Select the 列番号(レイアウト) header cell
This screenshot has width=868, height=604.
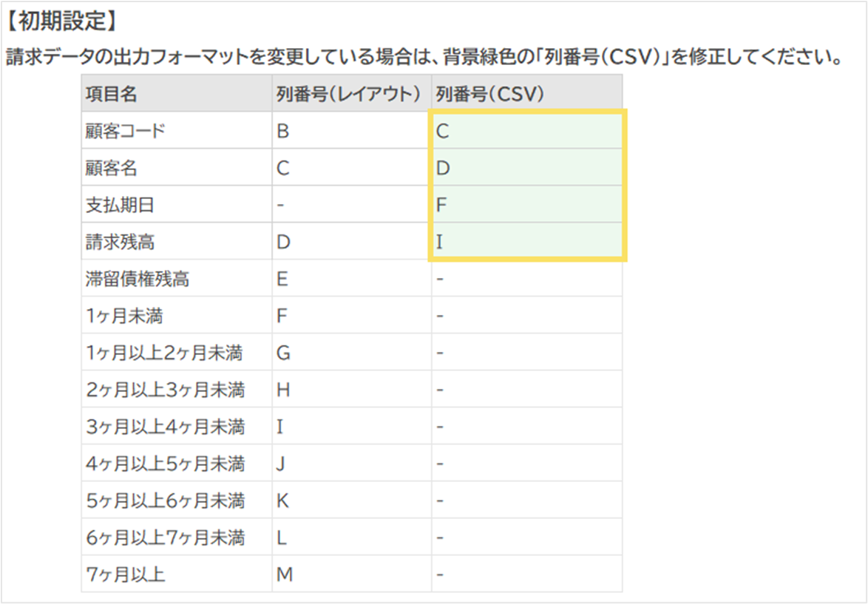[x=351, y=94]
